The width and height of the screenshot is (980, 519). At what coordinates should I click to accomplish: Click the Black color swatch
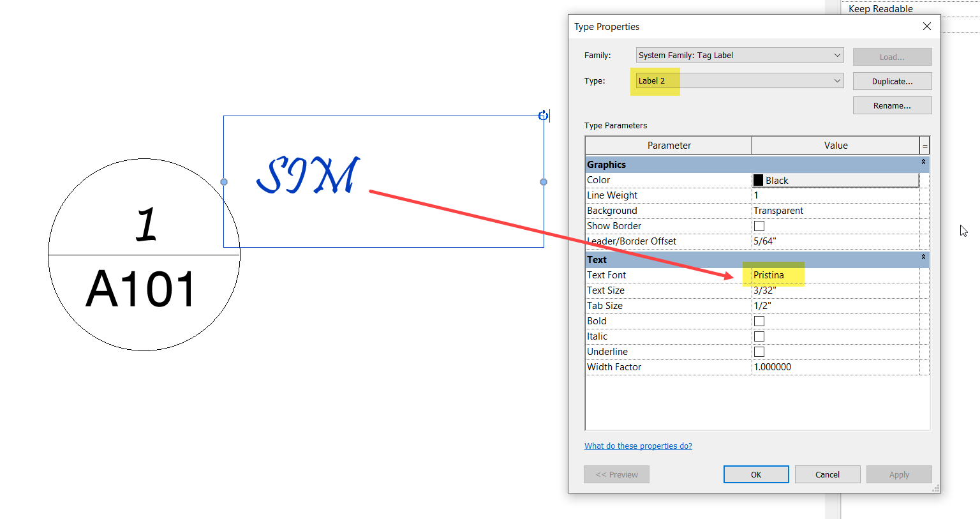click(x=758, y=179)
